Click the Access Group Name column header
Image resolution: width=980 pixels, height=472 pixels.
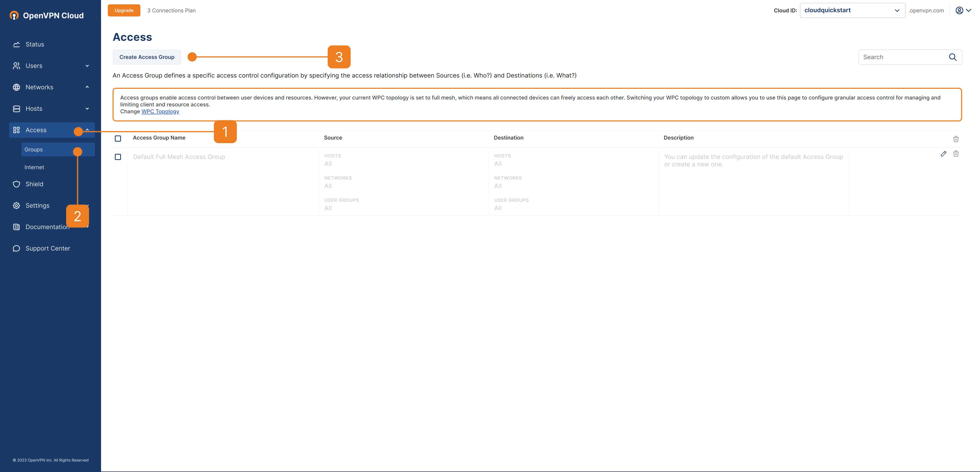pyautogui.click(x=159, y=138)
